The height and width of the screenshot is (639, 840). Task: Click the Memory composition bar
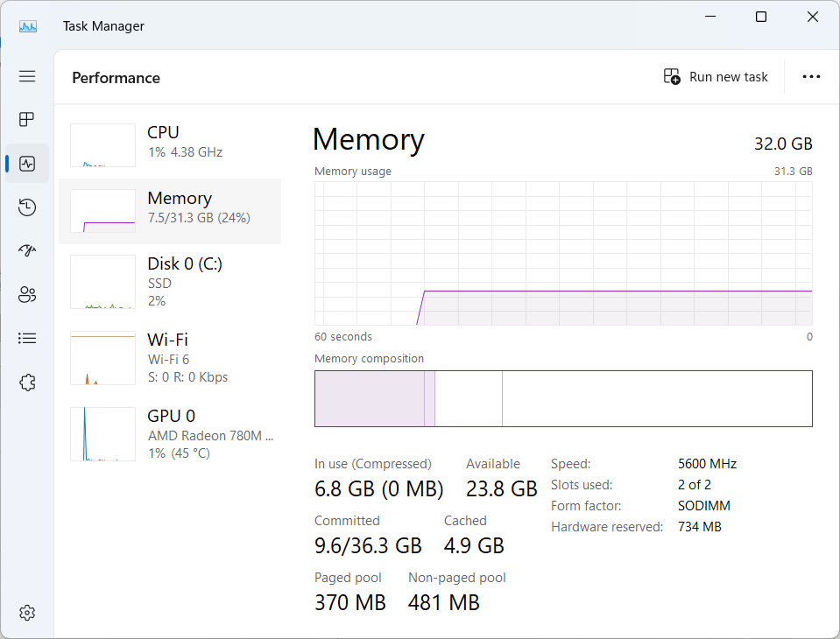pyautogui.click(x=563, y=398)
